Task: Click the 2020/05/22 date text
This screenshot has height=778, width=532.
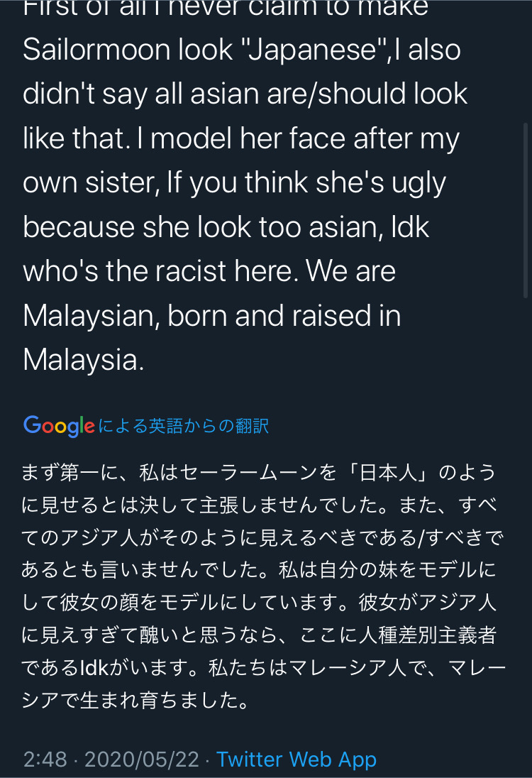Action: click(142, 759)
